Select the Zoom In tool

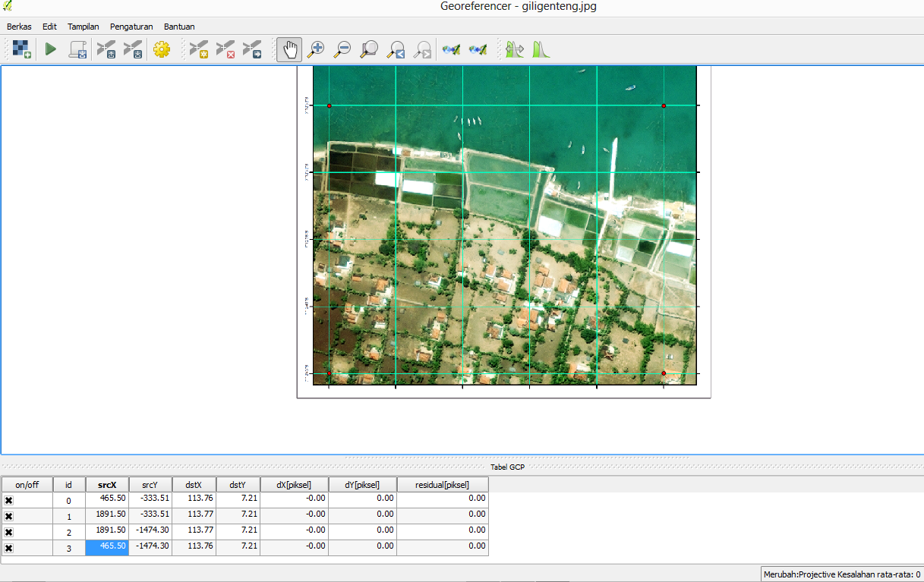tap(315, 48)
